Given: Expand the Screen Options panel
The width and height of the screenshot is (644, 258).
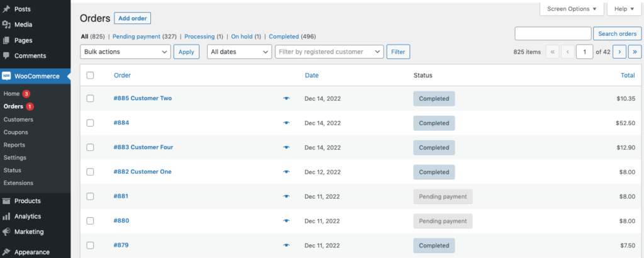Looking at the screenshot, I should (x=572, y=9).
